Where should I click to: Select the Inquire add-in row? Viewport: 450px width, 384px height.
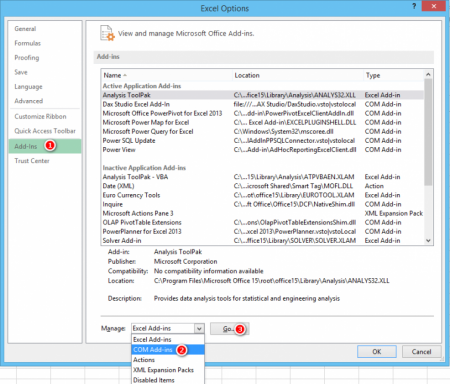[x=262, y=204]
